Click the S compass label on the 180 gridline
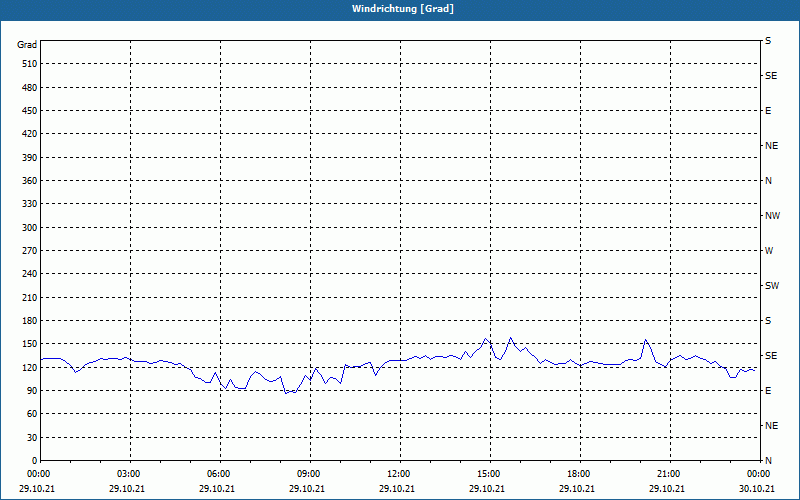800x500 pixels. (768, 321)
